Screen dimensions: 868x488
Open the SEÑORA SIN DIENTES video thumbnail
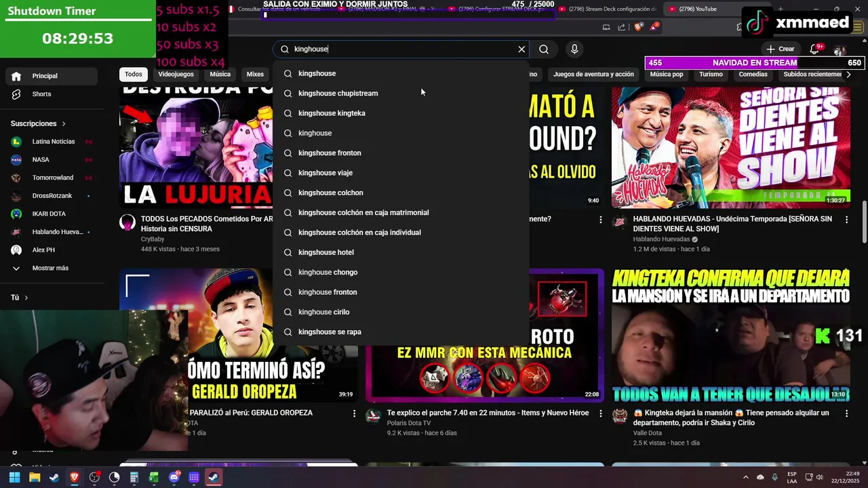[731, 147]
